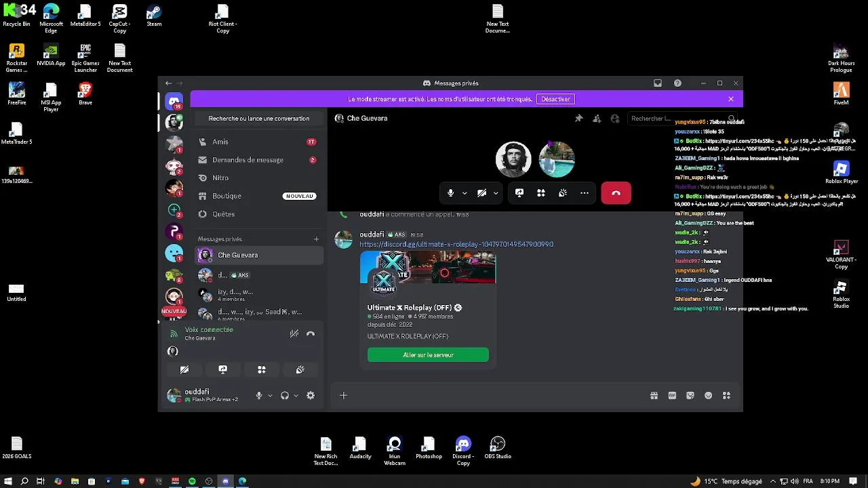The height and width of the screenshot is (488, 868).
Task: Expand output device arrow beside headphones
Action: [296, 396]
